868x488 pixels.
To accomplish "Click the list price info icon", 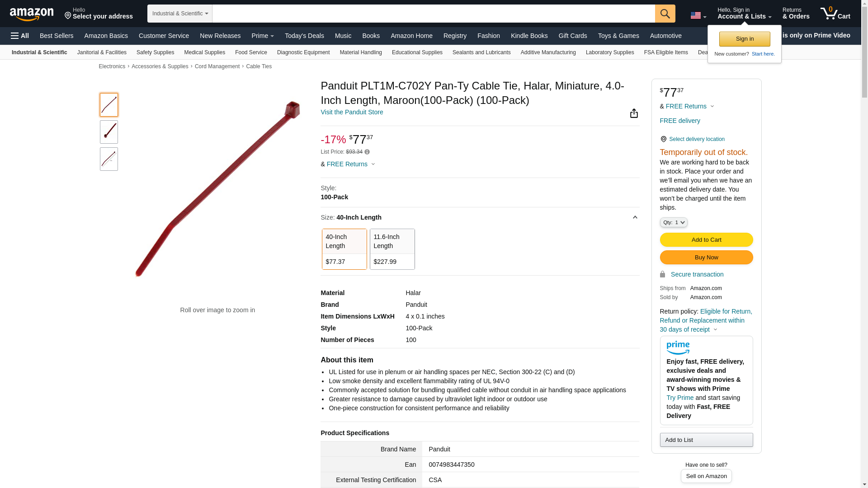I will (x=367, y=152).
